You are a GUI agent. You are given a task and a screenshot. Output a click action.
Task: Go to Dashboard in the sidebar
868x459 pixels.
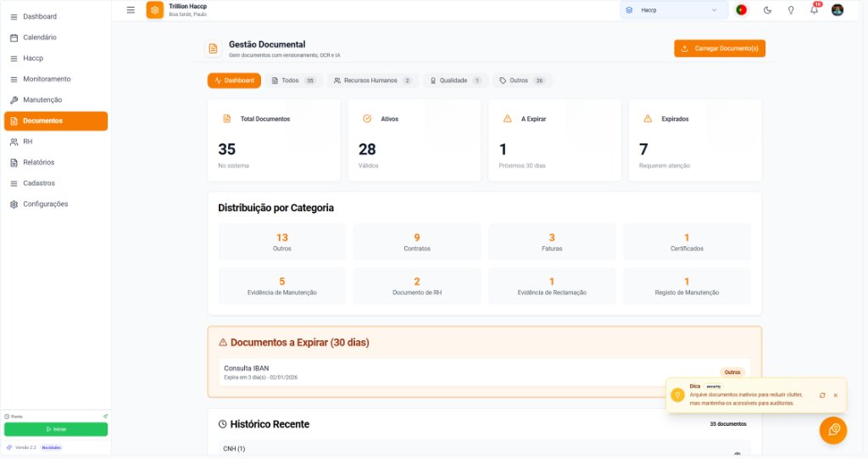pyautogui.click(x=55, y=17)
